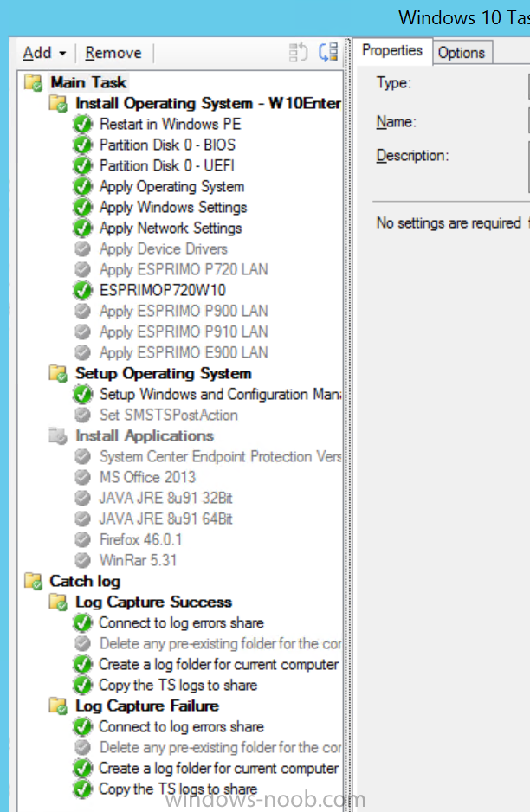The image size is (530, 812).
Task: Select the Firefox 46.0.1 step label
Action: click(140, 539)
